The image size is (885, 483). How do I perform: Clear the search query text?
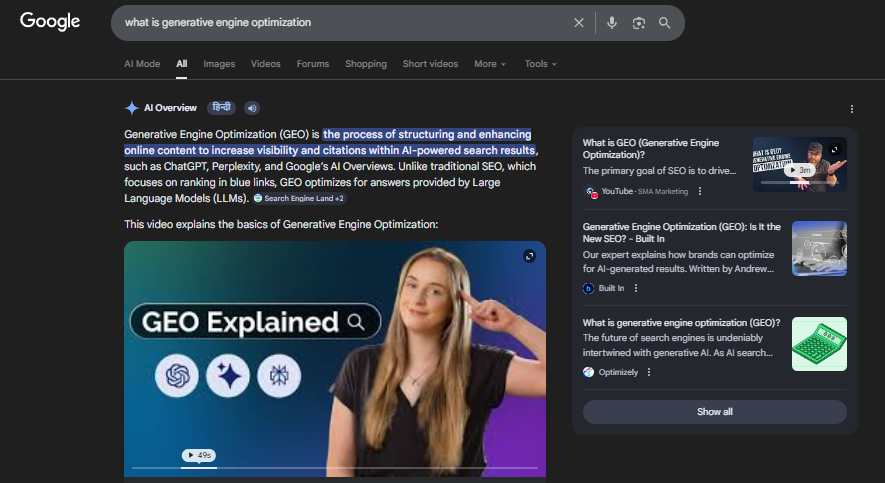pos(578,22)
